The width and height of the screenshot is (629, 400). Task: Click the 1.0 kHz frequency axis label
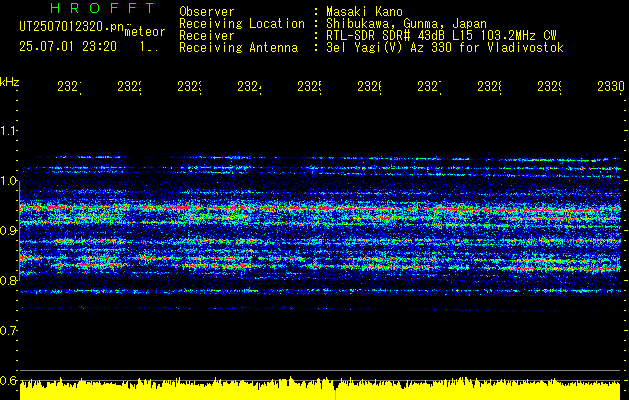8,181
